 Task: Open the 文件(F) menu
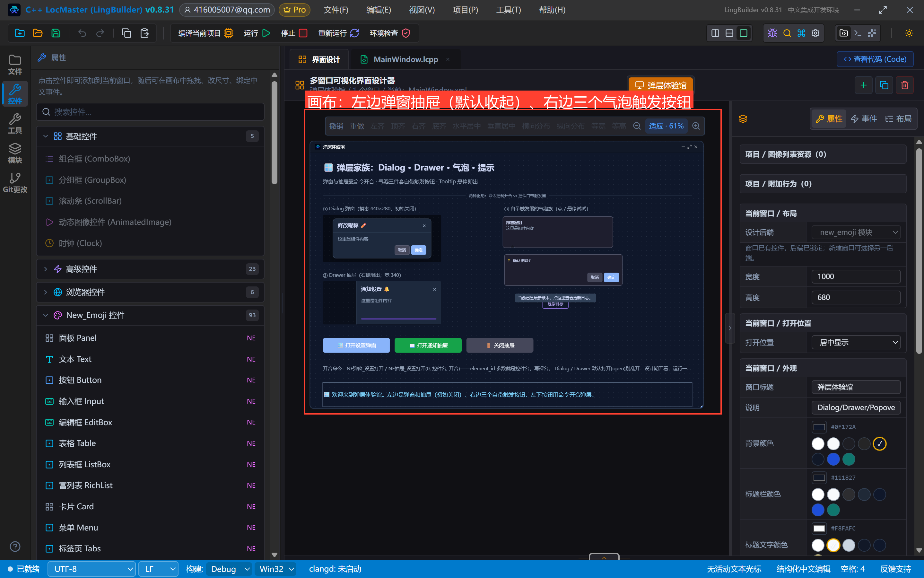coord(336,10)
